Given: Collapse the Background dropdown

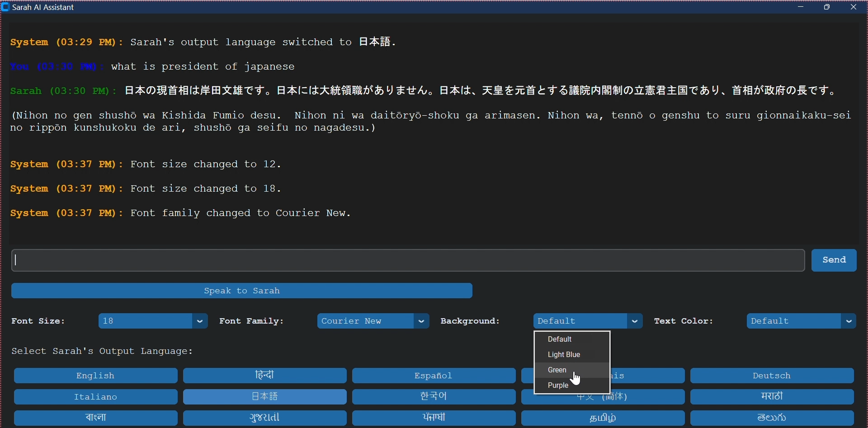Looking at the screenshot, I should point(588,321).
